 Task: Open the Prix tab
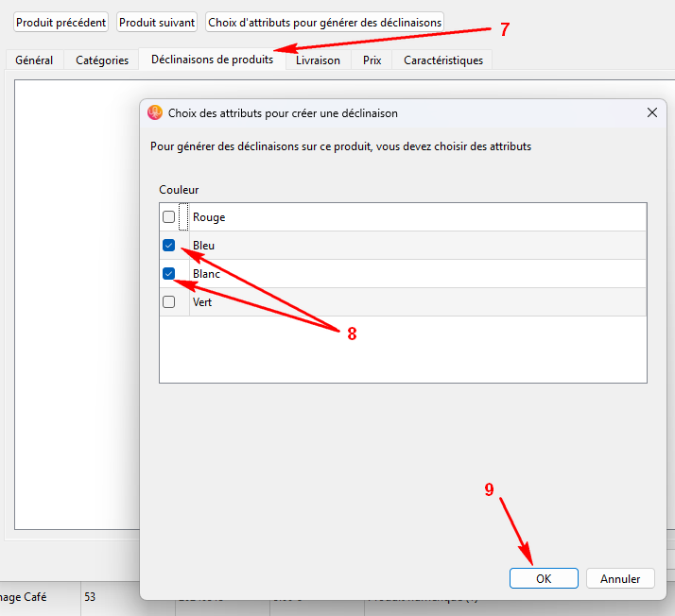pyautogui.click(x=372, y=60)
